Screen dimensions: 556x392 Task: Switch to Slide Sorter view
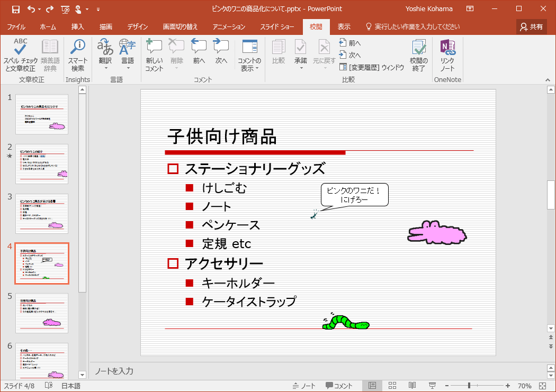coord(392,386)
